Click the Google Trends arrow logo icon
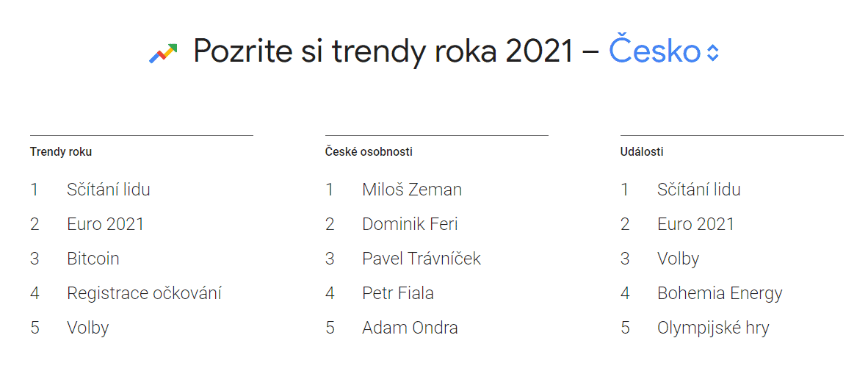The image size is (868, 374). [x=163, y=53]
